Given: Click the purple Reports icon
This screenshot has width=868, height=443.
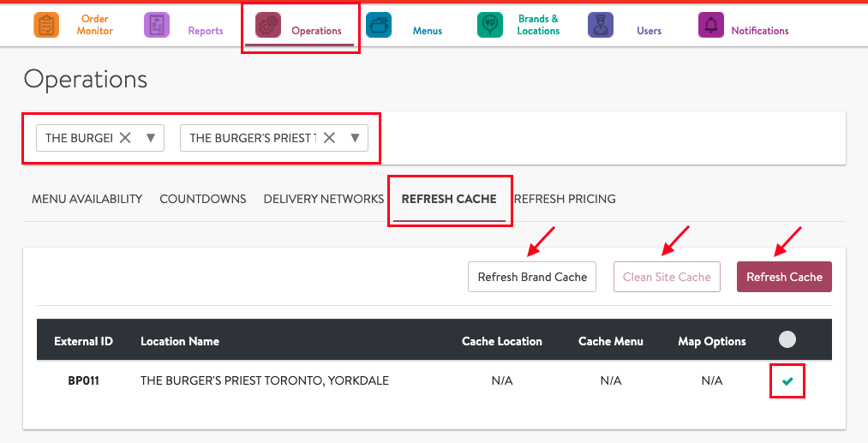Looking at the screenshot, I should pyautogui.click(x=157, y=25).
